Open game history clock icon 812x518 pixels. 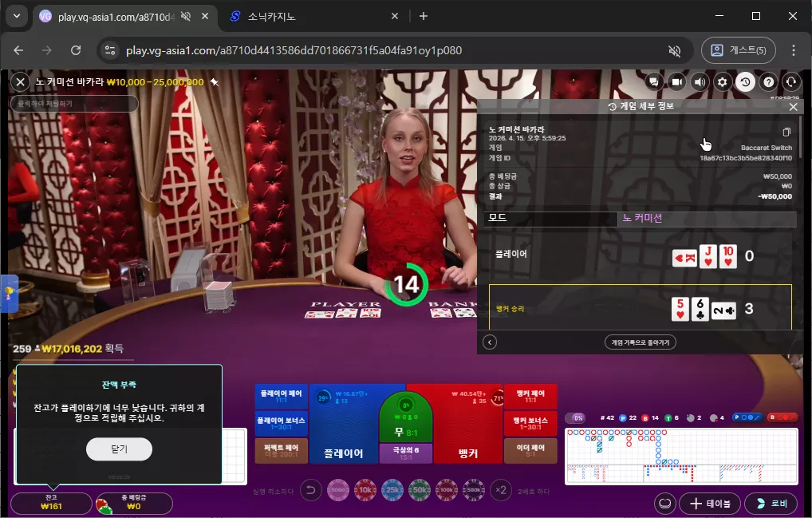tap(745, 82)
